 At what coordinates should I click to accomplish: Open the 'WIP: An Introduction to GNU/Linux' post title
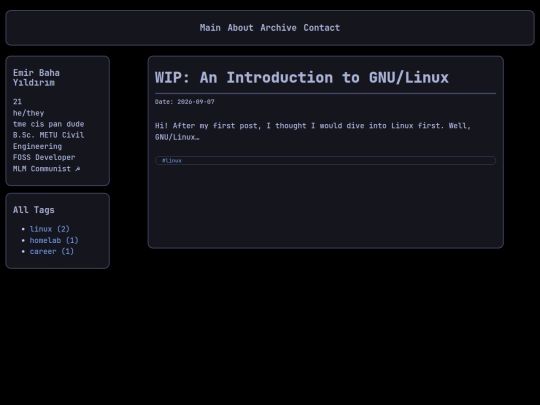302,77
